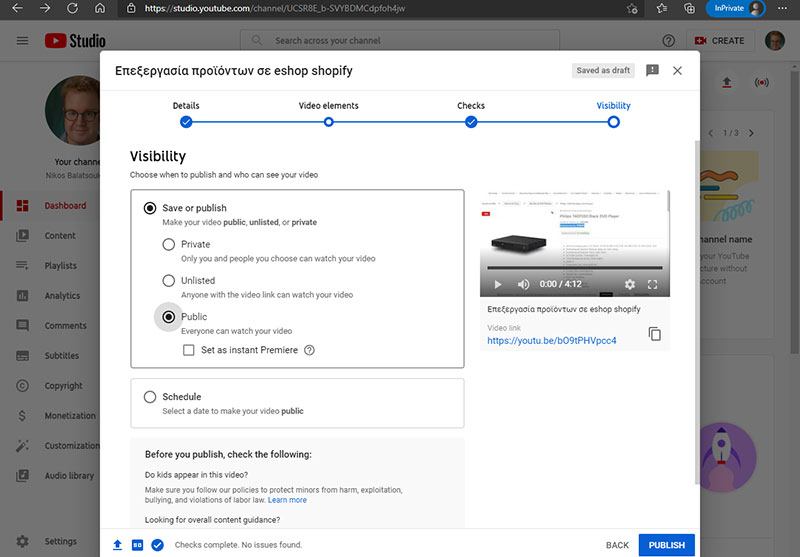
Task: Click the browser forward arrow
Action: (45, 8)
